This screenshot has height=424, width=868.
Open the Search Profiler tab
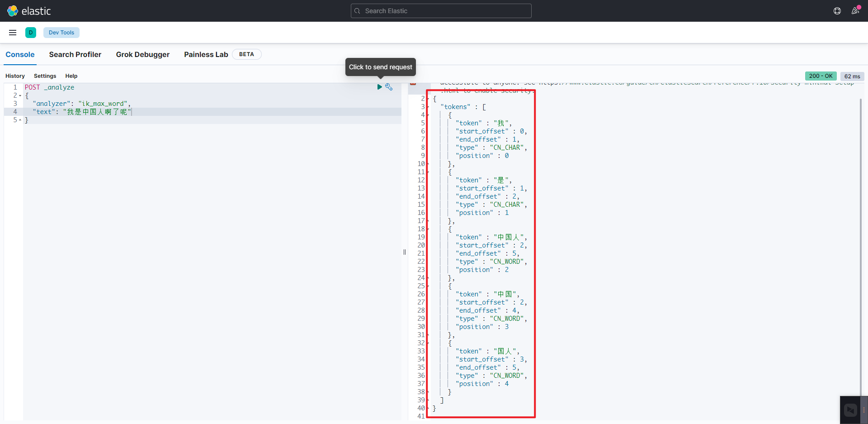(75, 54)
